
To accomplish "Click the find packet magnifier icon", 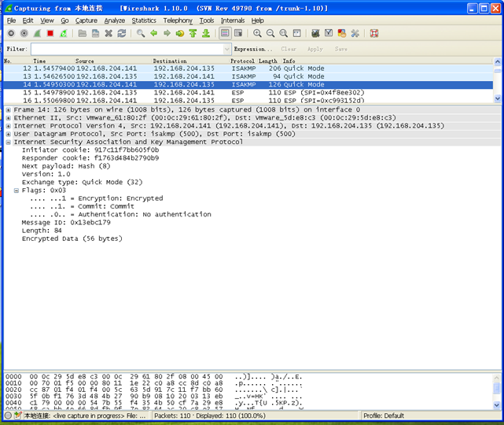I will point(141,34).
